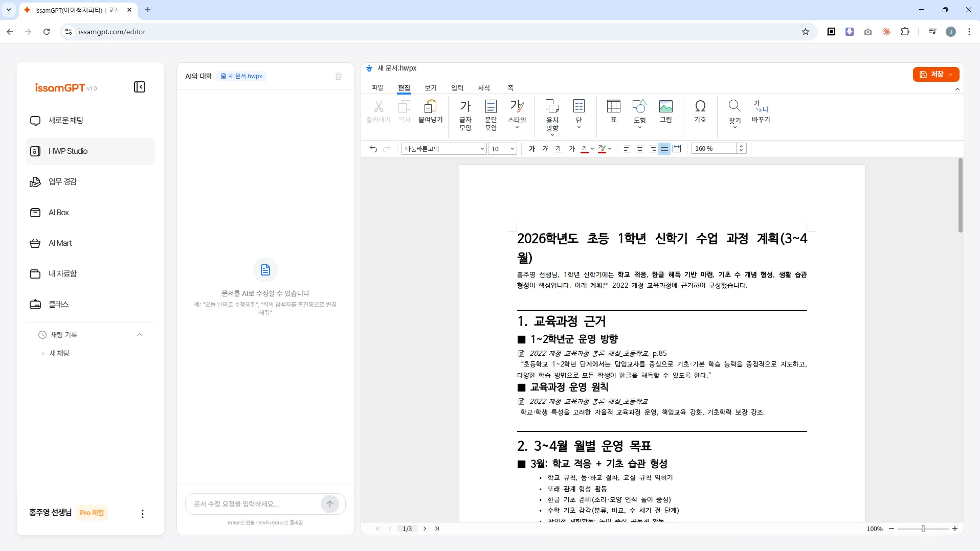
Task: Paste clipboard content with 붙여넣기
Action: (431, 111)
